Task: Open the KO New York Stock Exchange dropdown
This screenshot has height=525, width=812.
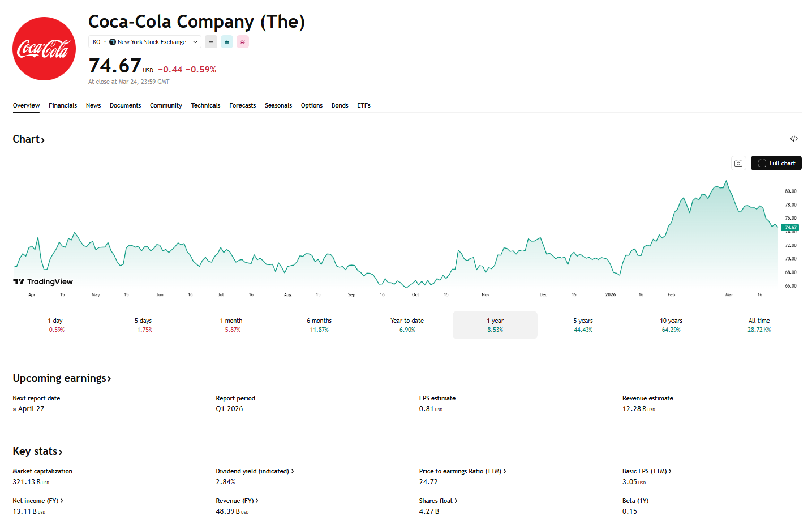Action: [145, 42]
